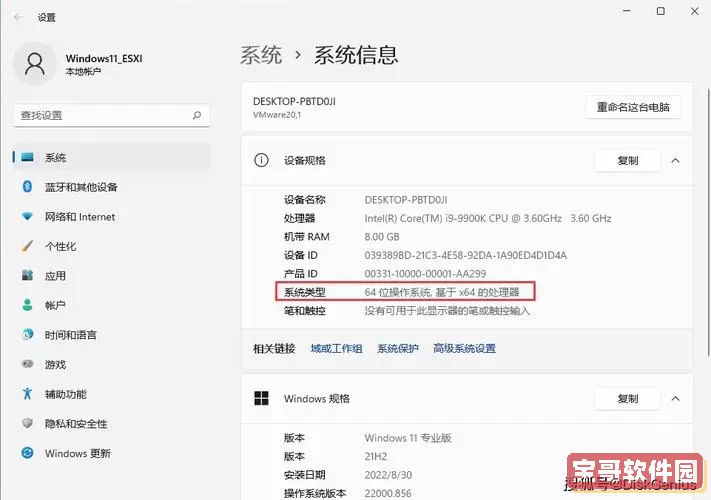Open 时间和语言 settings
Viewport: 711px width, 500px height.
[112, 335]
